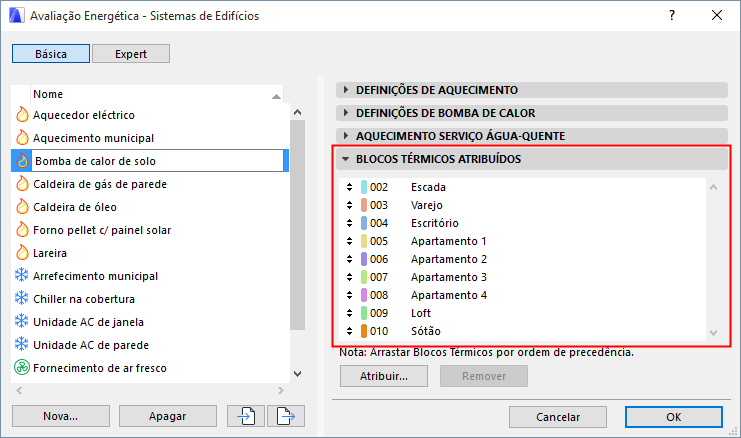Screen dimensions: 741x438
Task: Click the flame icon beside Caldeira de óleo
Action: pos(22,207)
